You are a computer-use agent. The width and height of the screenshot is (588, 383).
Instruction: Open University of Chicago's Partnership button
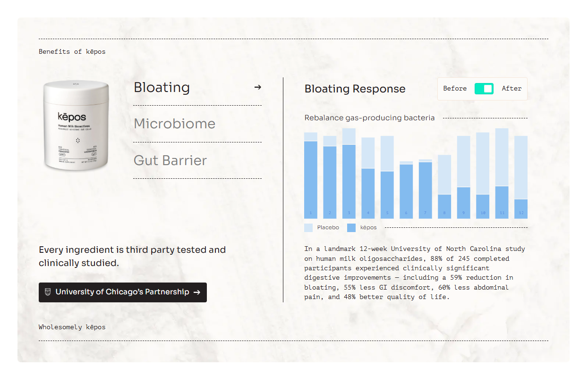pyautogui.click(x=122, y=292)
